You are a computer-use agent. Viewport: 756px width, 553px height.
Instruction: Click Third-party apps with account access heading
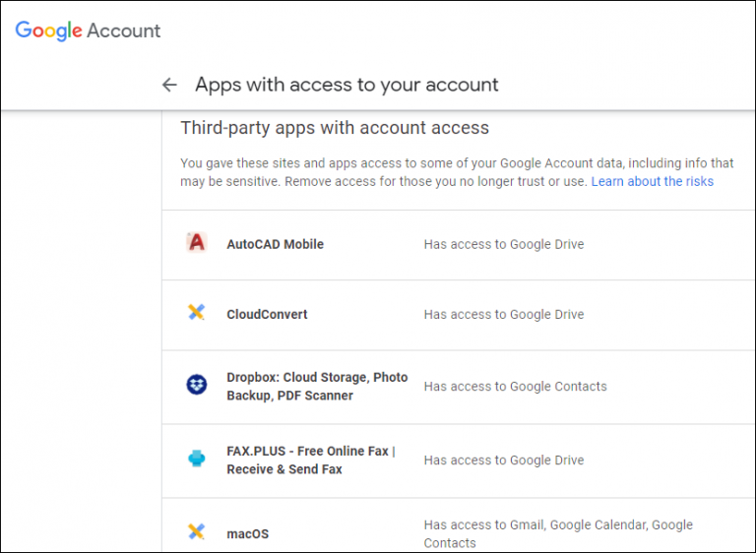click(x=335, y=128)
